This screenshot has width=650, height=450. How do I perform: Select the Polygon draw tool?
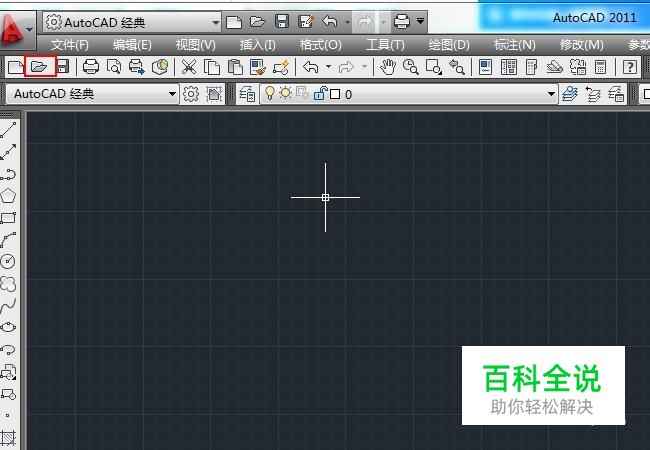(8, 196)
